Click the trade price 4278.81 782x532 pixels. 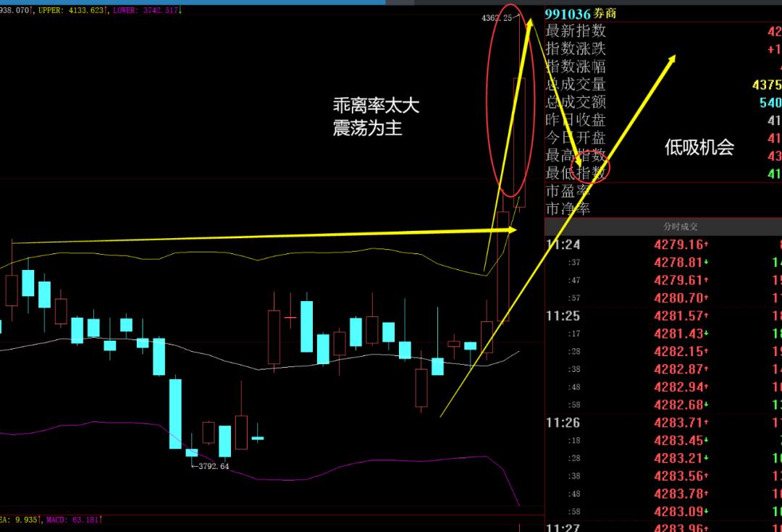click(678, 263)
